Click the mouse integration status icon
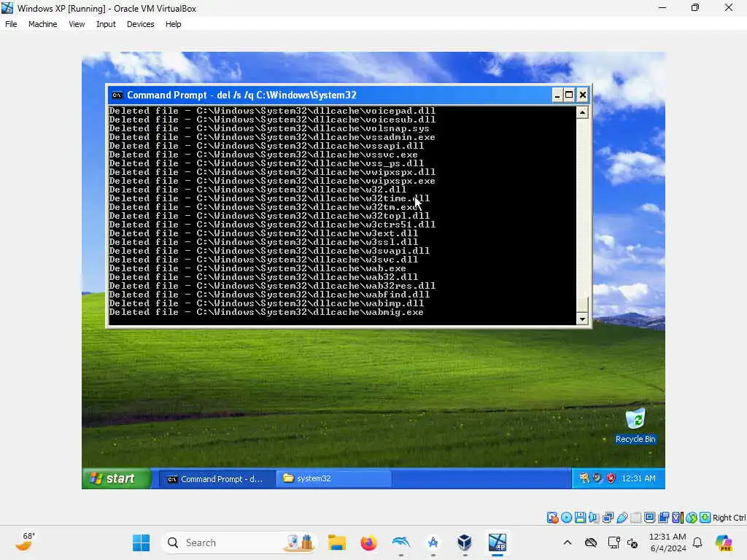Screen dimensions: 747x560 tap(692, 518)
